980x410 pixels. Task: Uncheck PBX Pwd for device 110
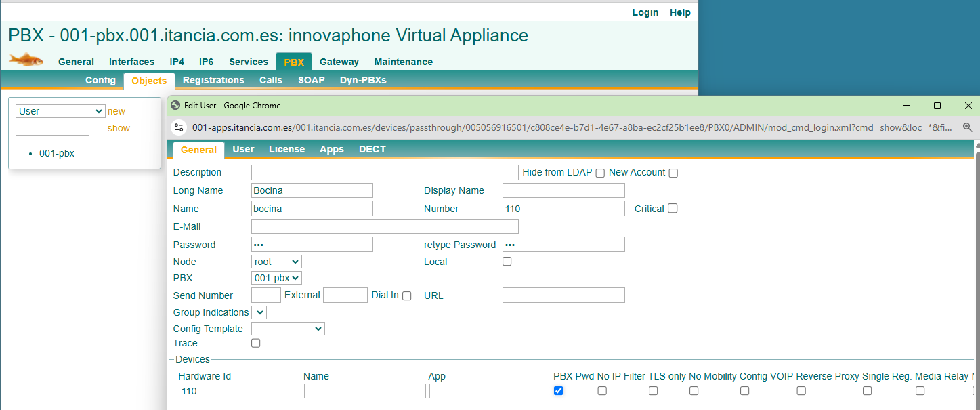pos(559,390)
